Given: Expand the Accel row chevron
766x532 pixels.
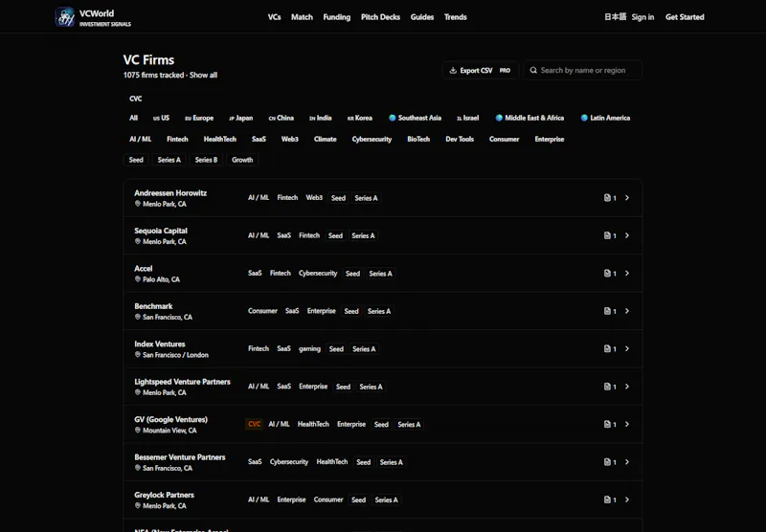Looking at the screenshot, I should pos(627,274).
